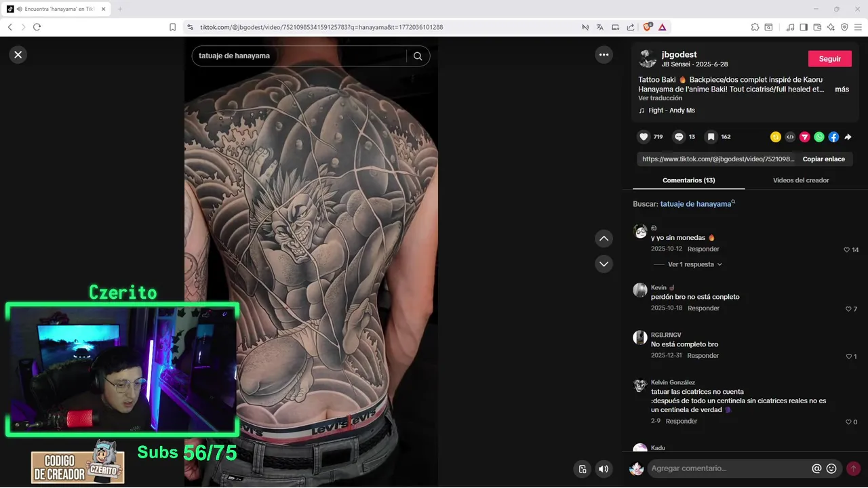Open Kelvin González username

pos(673,383)
